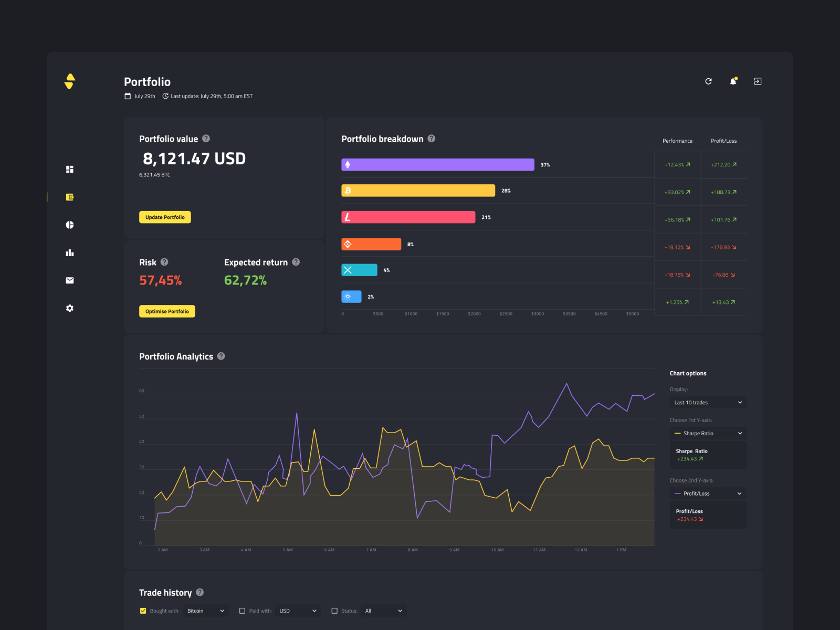
Task: Open the dashboard view from the sidebar
Action: 70,169
